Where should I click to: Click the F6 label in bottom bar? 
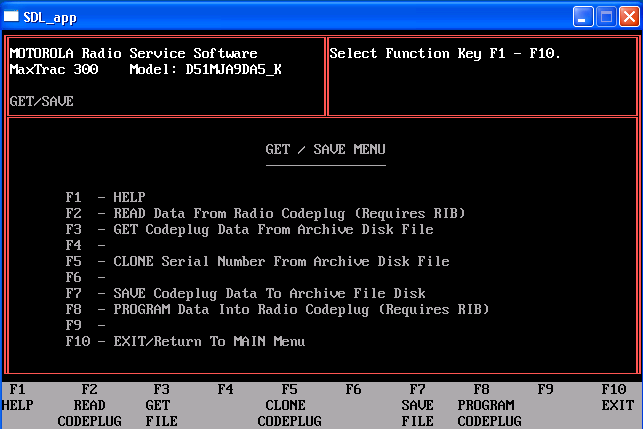353,389
